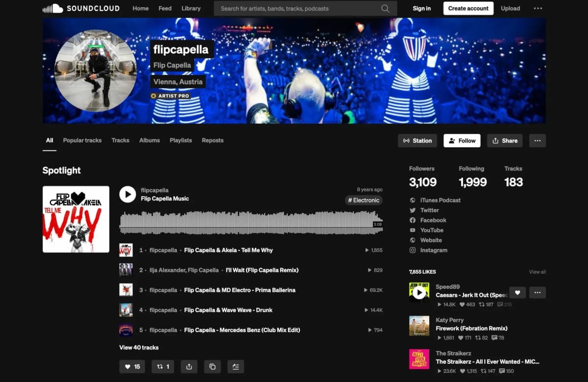The image size is (588, 382).
Task: Click the Firework (Febration Remix) artwork
Action: tap(419, 326)
